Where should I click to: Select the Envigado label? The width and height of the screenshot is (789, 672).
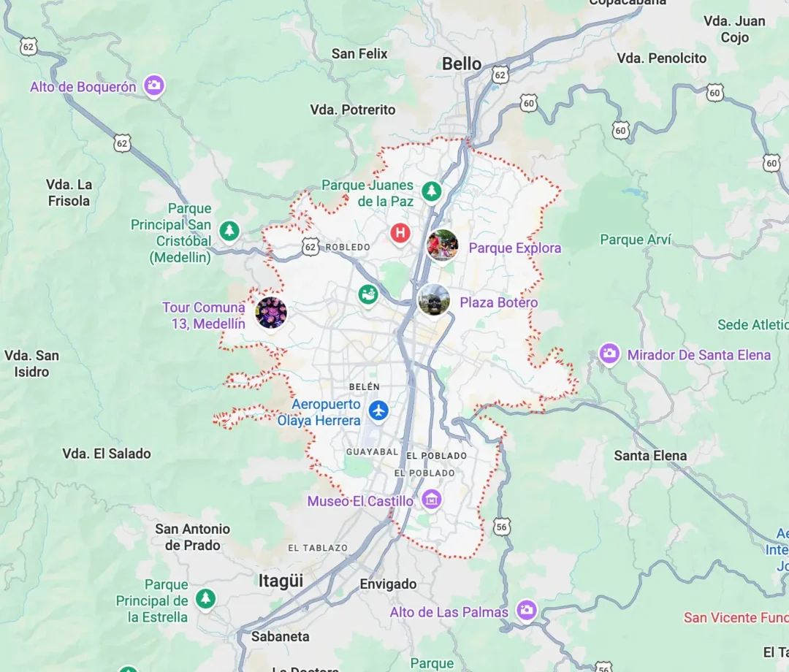(388, 584)
